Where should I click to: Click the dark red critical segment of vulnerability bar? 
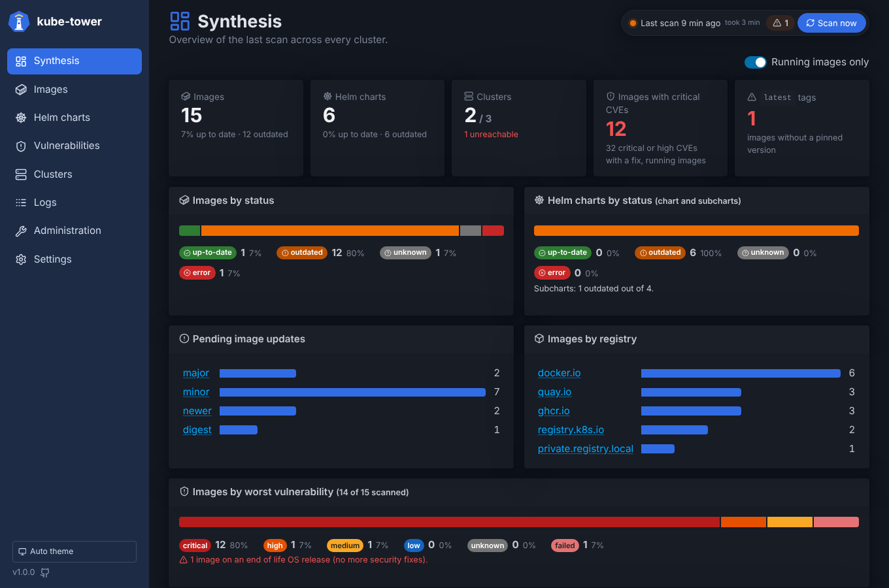point(450,522)
